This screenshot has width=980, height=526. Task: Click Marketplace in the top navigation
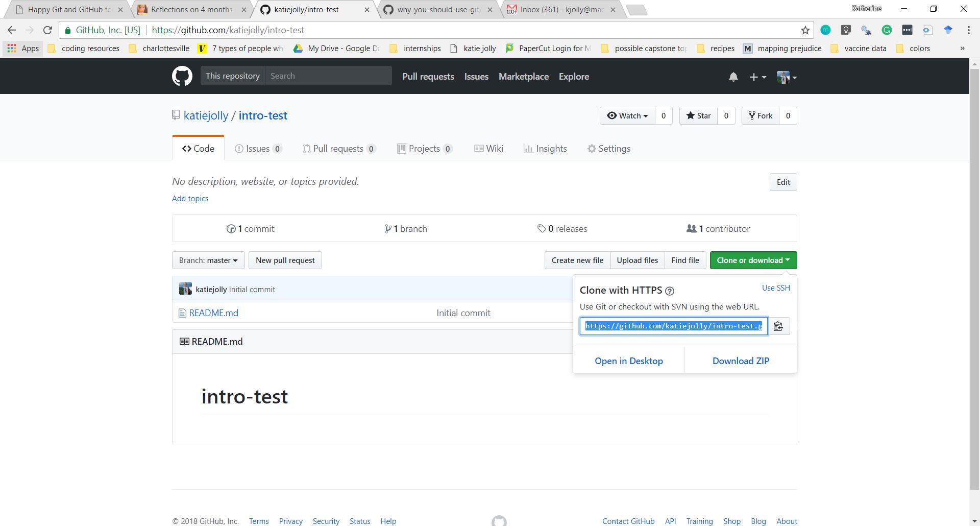(524, 77)
